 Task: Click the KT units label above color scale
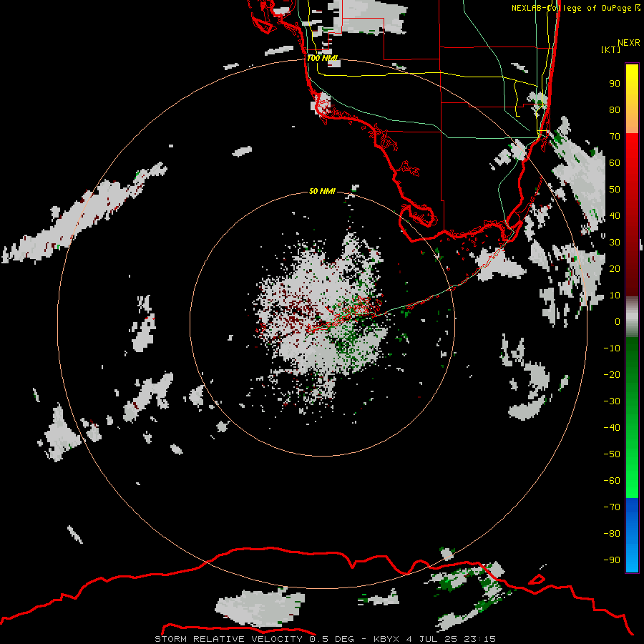coord(611,49)
